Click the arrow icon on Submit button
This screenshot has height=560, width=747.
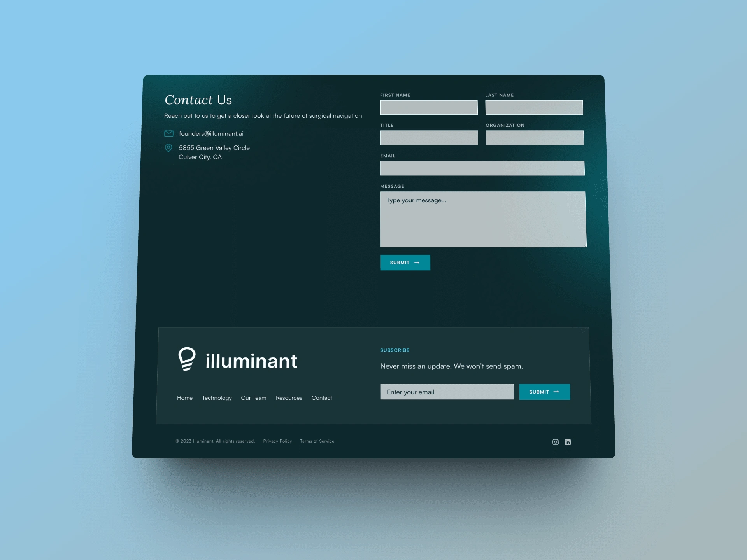417,262
